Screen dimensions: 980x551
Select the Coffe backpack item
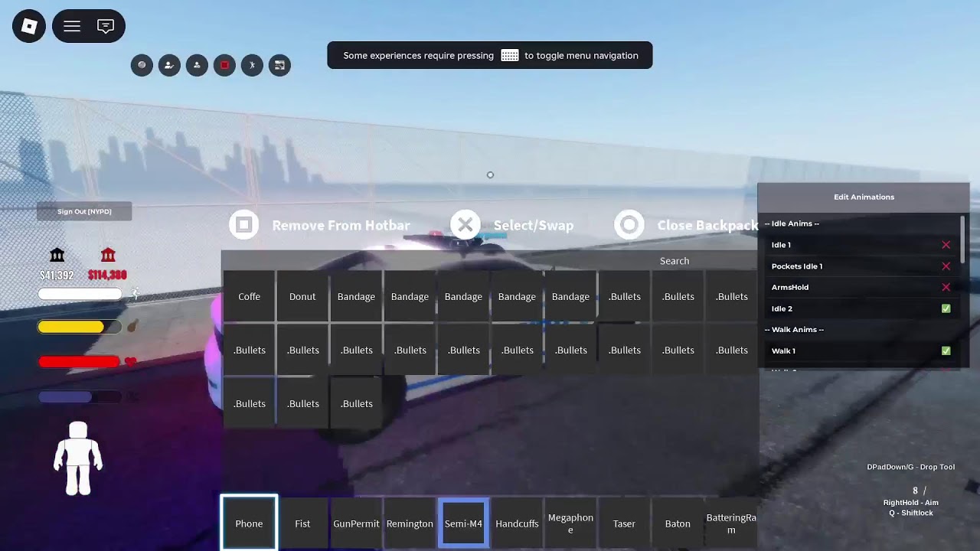coord(249,296)
